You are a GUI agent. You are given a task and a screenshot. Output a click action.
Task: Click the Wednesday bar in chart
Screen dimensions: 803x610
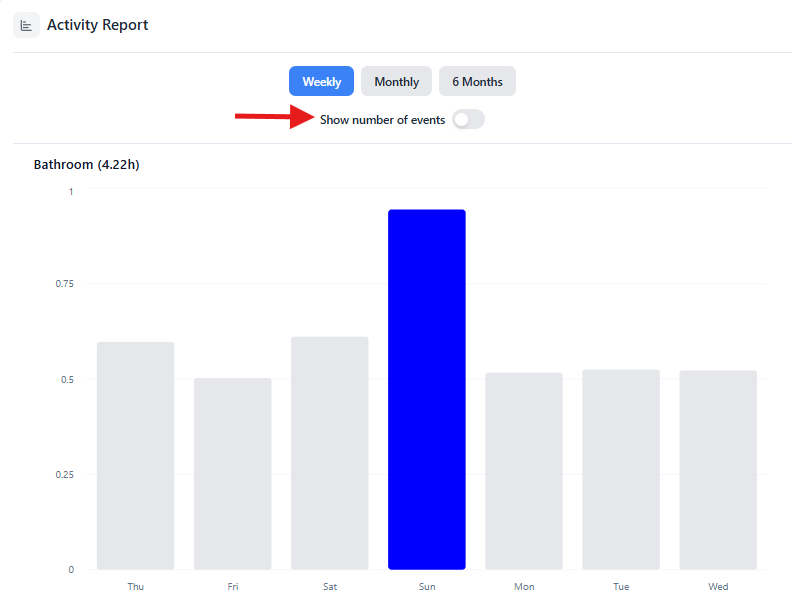[x=718, y=470]
